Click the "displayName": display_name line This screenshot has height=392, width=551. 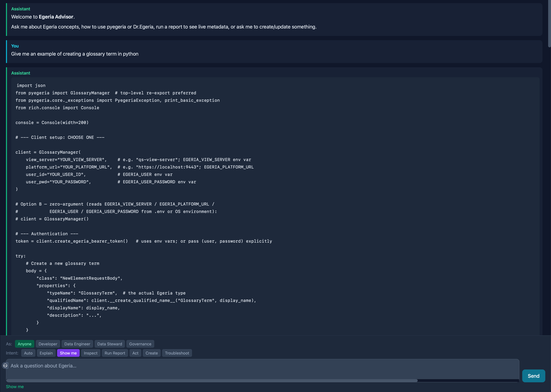point(83,308)
